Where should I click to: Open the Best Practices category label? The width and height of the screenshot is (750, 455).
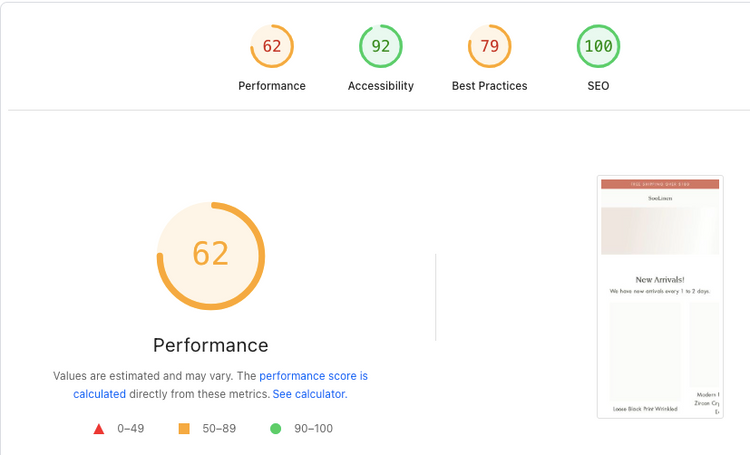point(490,86)
